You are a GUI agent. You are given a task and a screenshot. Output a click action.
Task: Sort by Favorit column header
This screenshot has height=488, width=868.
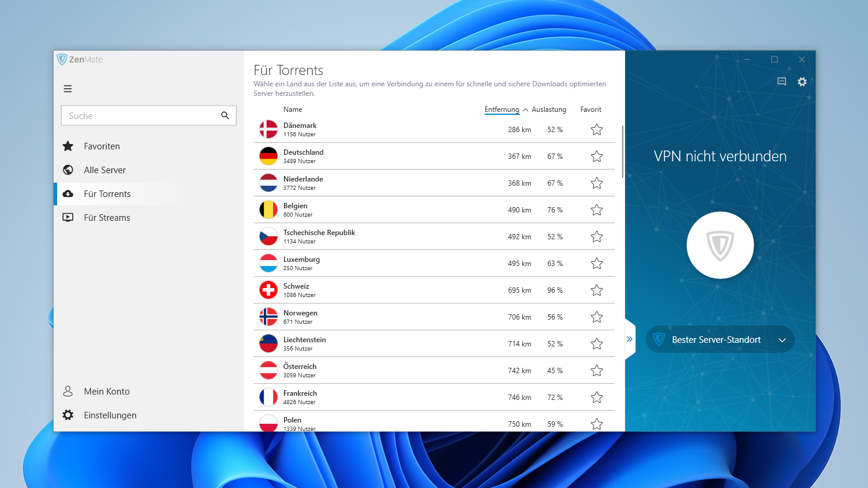pos(591,110)
